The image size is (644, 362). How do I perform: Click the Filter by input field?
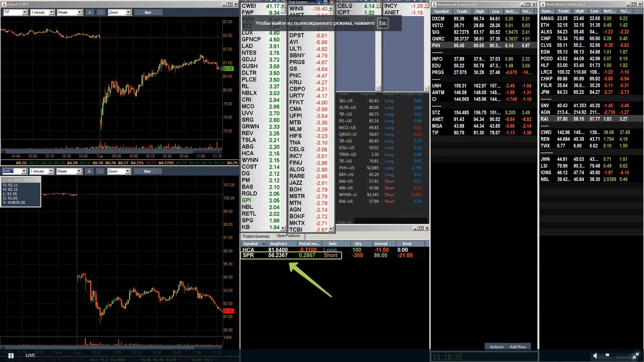(x=391, y=221)
